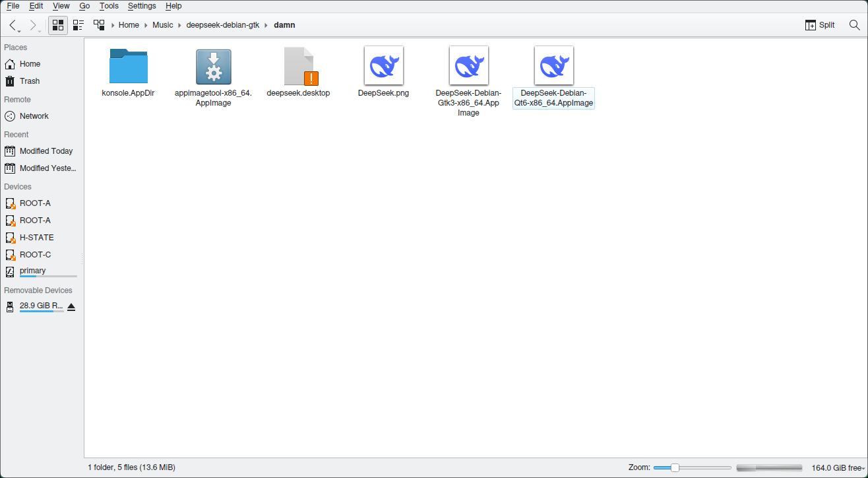868x478 pixels.
Task: Select DeepSeek-Debian-Qt6 AppImage icon
Action: click(x=554, y=65)
